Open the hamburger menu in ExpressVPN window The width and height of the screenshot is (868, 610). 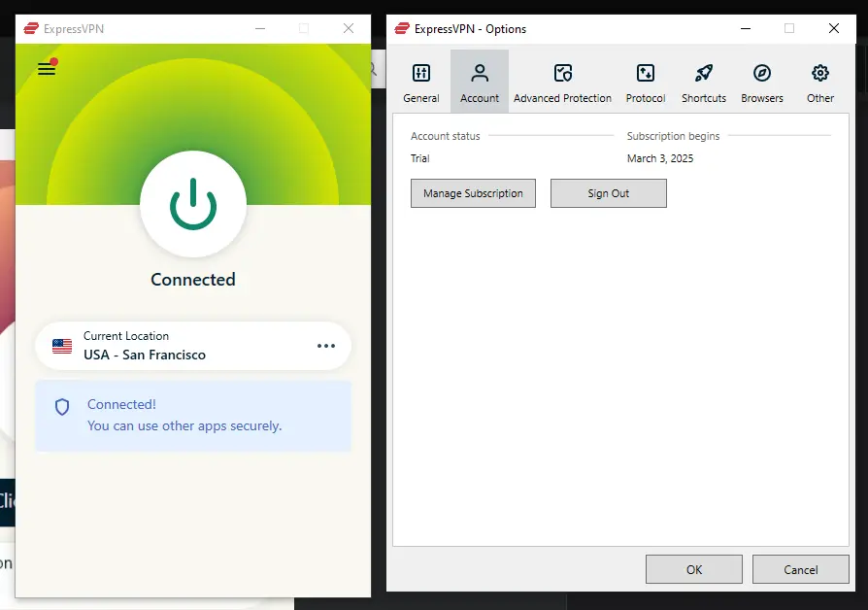pyautogui.click(x=47, y=69)
